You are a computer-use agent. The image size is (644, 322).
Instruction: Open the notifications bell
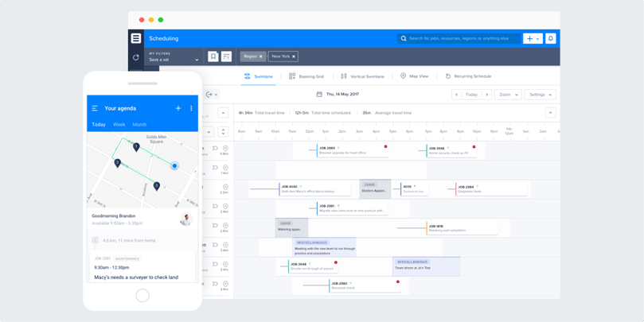551,38
